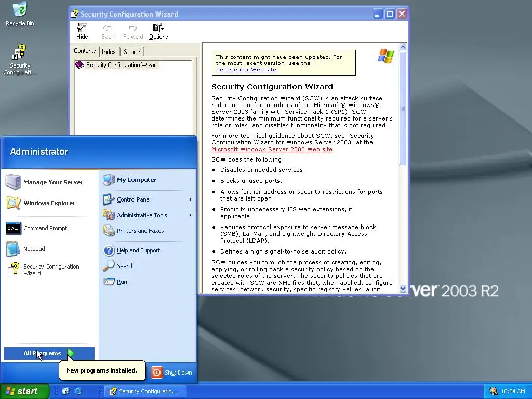Click the Search magnifying glass icon
Screen dimensions: 532x399
[x=109, y=265]
